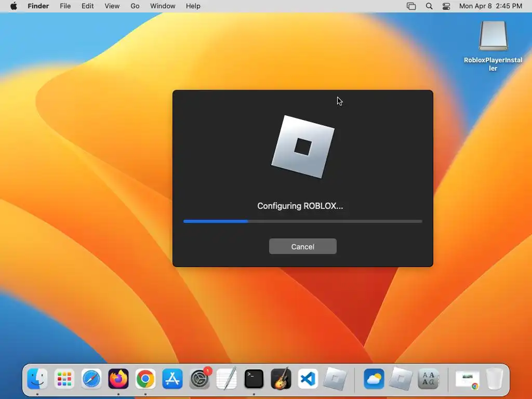532x399 pixels.
Task: Click the Roblox icon beside VS Code
Action: (335, 379)
